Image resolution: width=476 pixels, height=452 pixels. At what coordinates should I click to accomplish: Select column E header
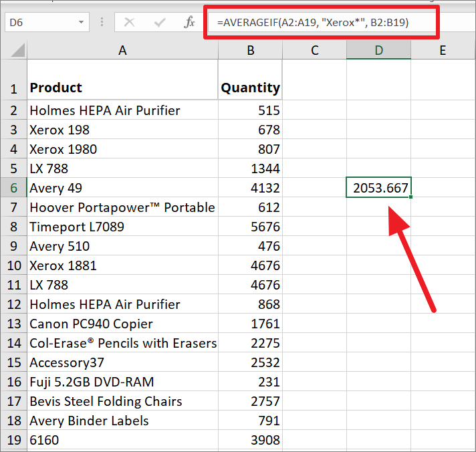click(443, 50)
